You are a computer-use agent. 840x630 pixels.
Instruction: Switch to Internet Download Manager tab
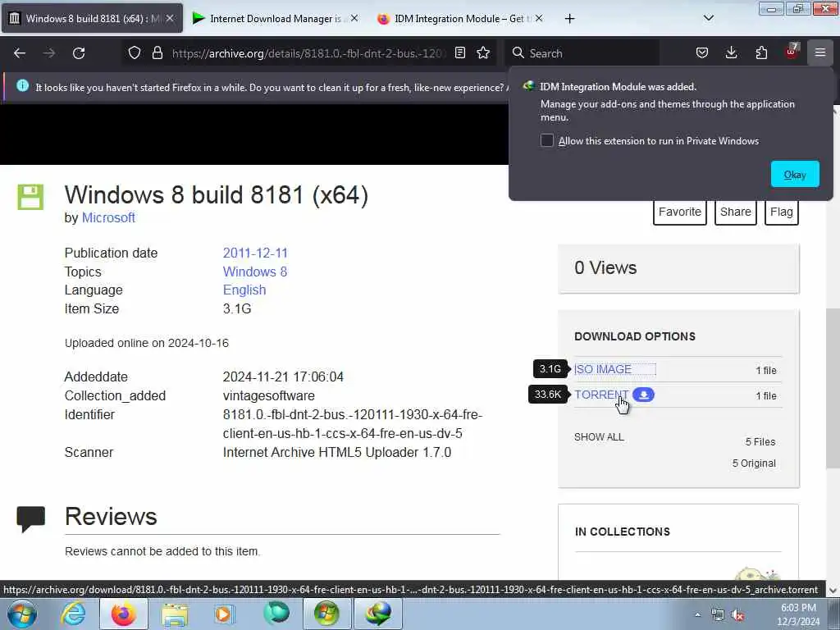(276, 19)
